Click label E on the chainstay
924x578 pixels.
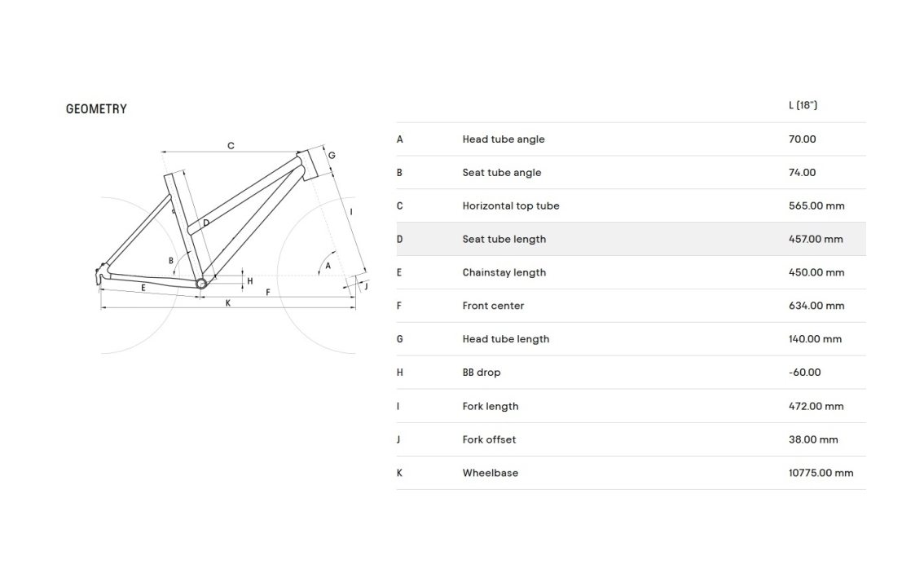143,288
